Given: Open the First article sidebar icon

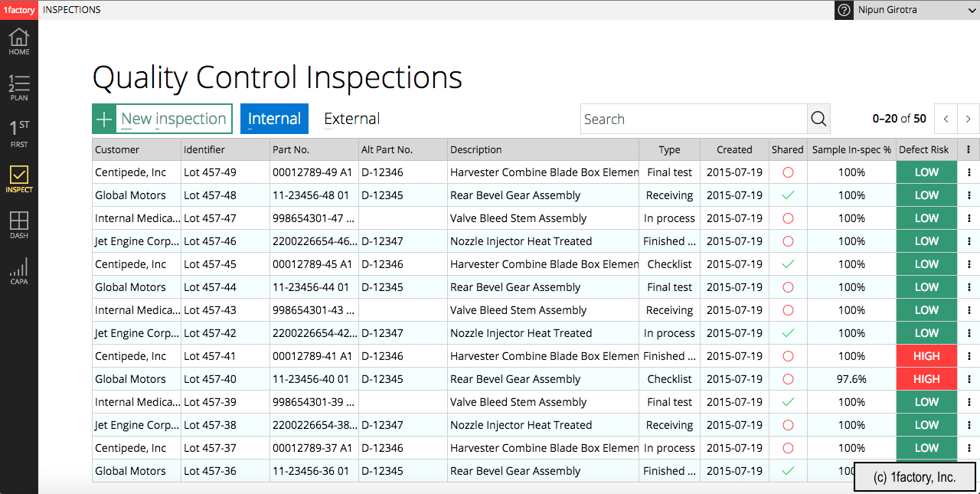Looking at the screenshot, I should [19, 133].
